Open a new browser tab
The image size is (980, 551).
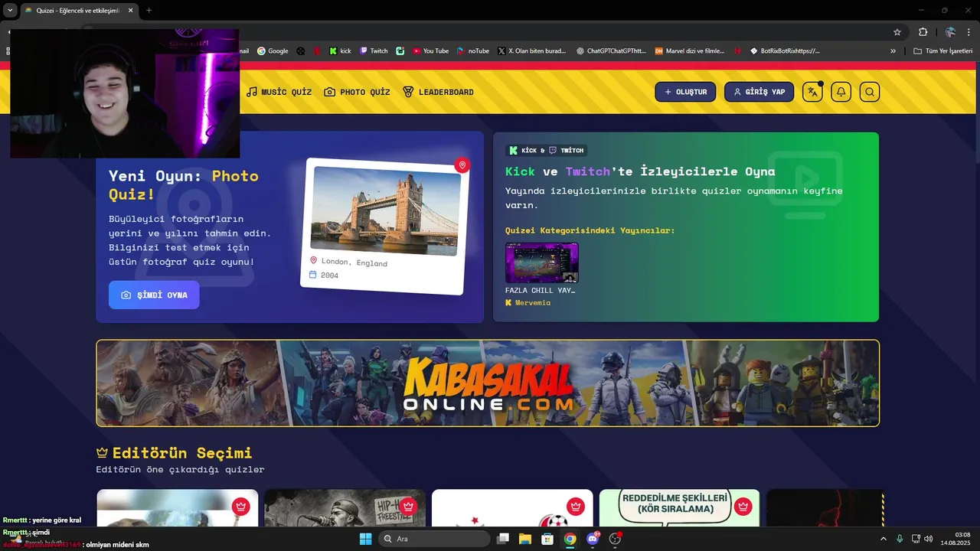pos(149,11)
